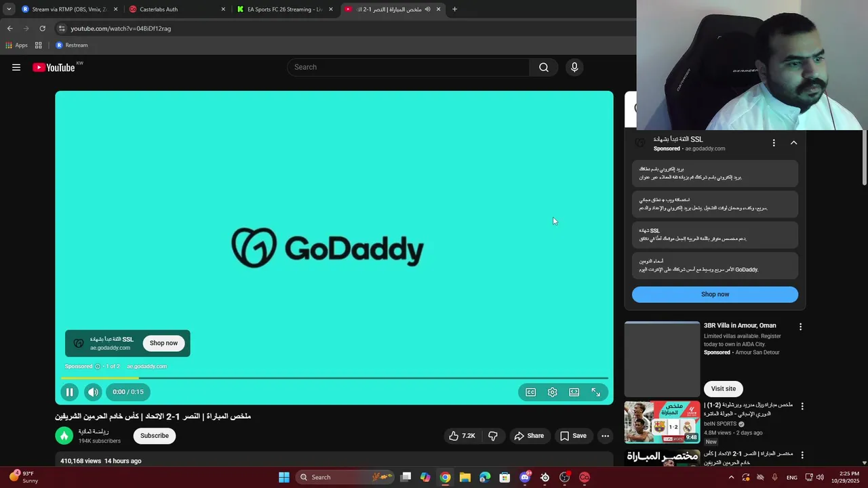Screen dimensions: 868x488
Task: Enter full screen mode
Action: (596, 392)
